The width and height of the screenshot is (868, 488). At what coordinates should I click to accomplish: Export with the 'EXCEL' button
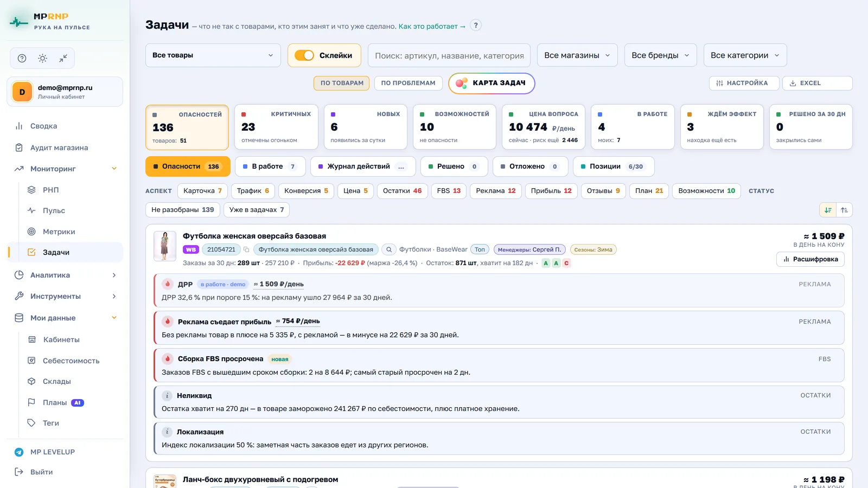pyautogui.click(x=817, y=83)
